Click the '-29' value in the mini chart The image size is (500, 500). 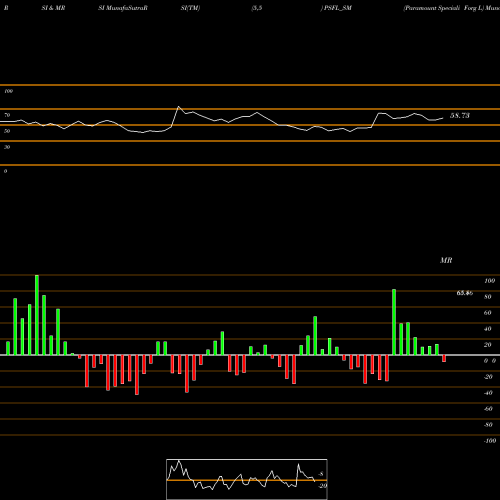coord(322,486)
